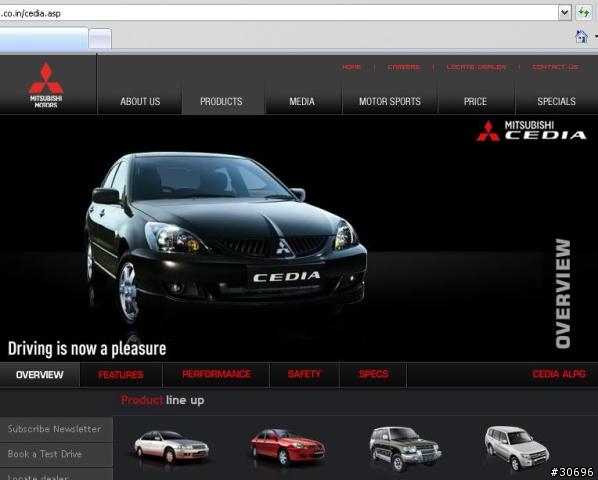
Task: Switch to the SAFETY tab
Action: click(304, 374)
